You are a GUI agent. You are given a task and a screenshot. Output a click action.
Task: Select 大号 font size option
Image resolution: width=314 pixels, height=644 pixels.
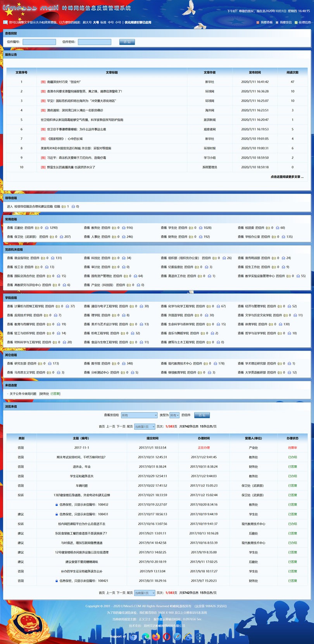click(96, 22)
